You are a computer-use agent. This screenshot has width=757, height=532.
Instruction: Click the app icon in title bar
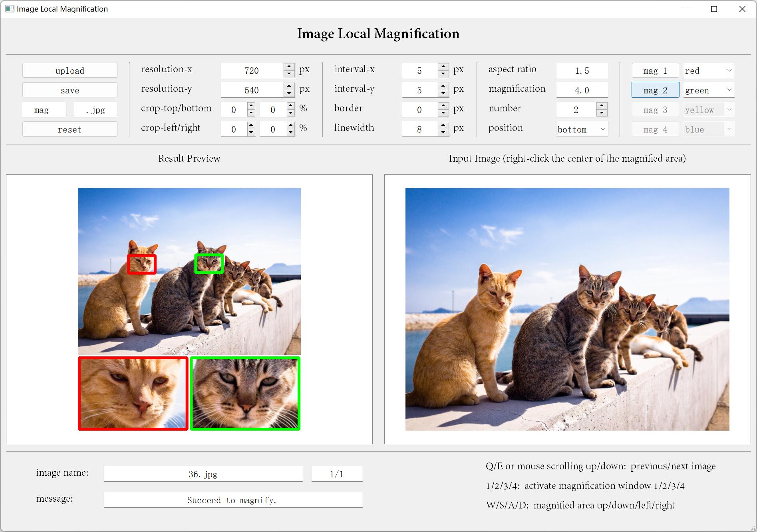click(10, 9)
